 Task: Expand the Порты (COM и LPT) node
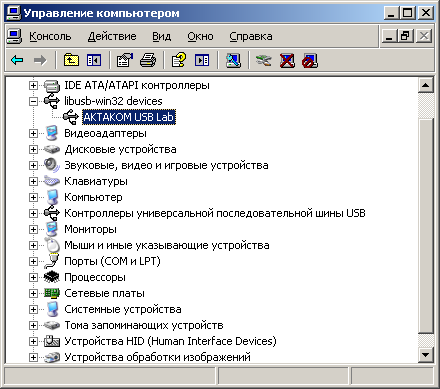[x=33, y=261]
